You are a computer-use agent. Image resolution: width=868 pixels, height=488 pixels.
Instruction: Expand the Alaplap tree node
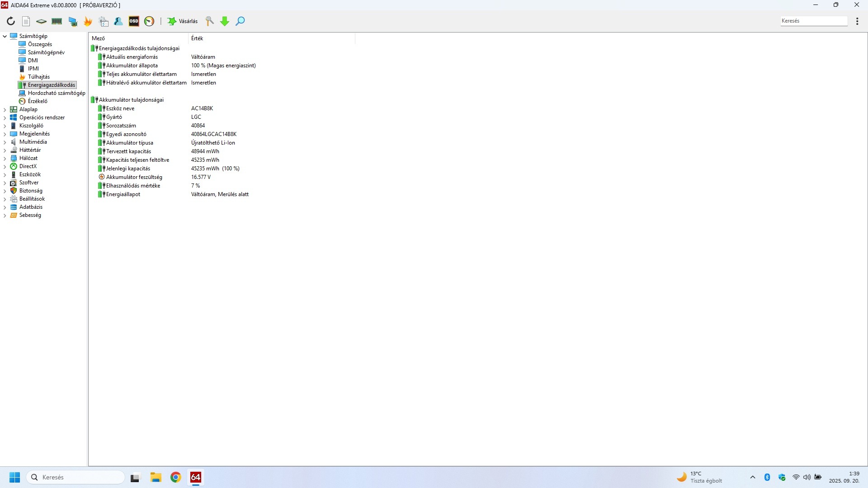coord(5,109)
